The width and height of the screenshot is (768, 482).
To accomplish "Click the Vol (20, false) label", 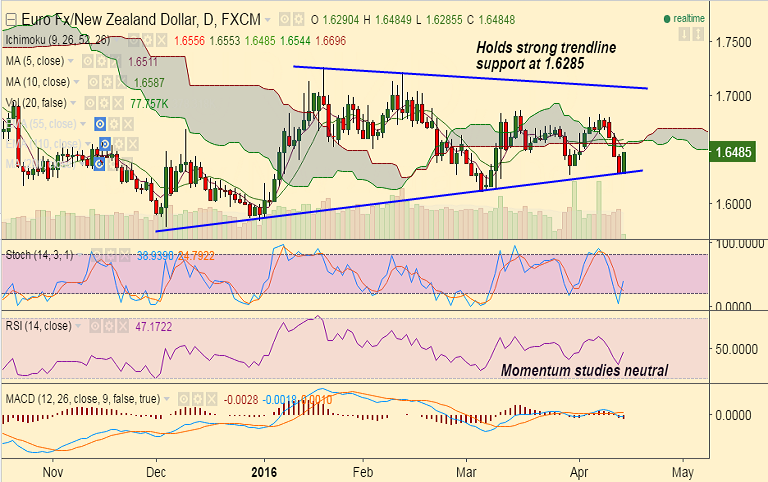I will (36, 103).
